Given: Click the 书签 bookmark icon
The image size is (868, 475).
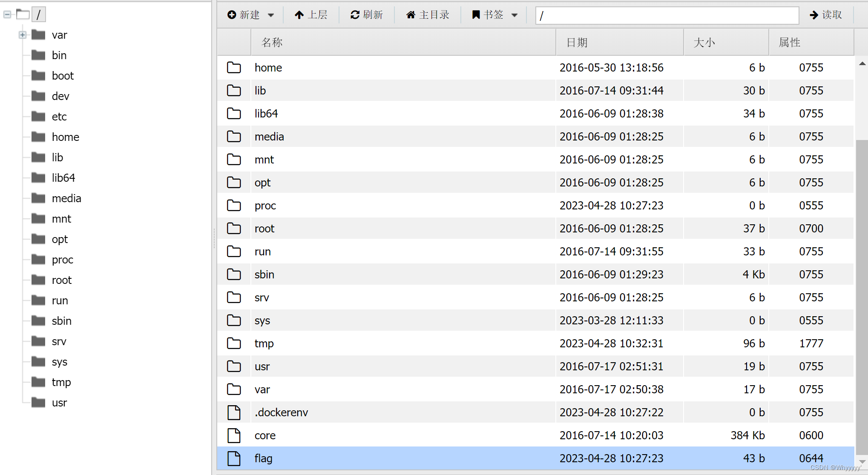Looking at the screenshot, I should tap(476, 15).
